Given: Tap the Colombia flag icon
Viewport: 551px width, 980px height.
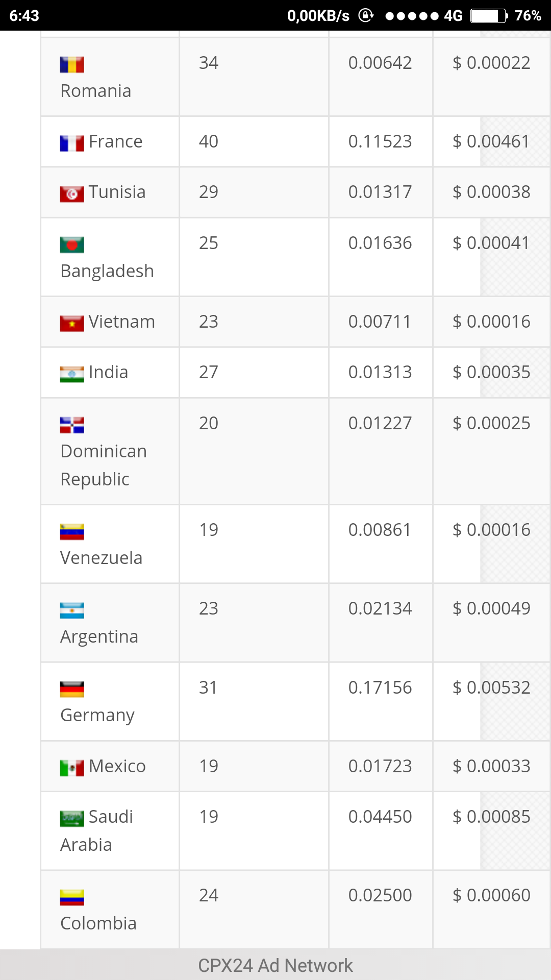Looking at the screenshot, I should (72, 897).
